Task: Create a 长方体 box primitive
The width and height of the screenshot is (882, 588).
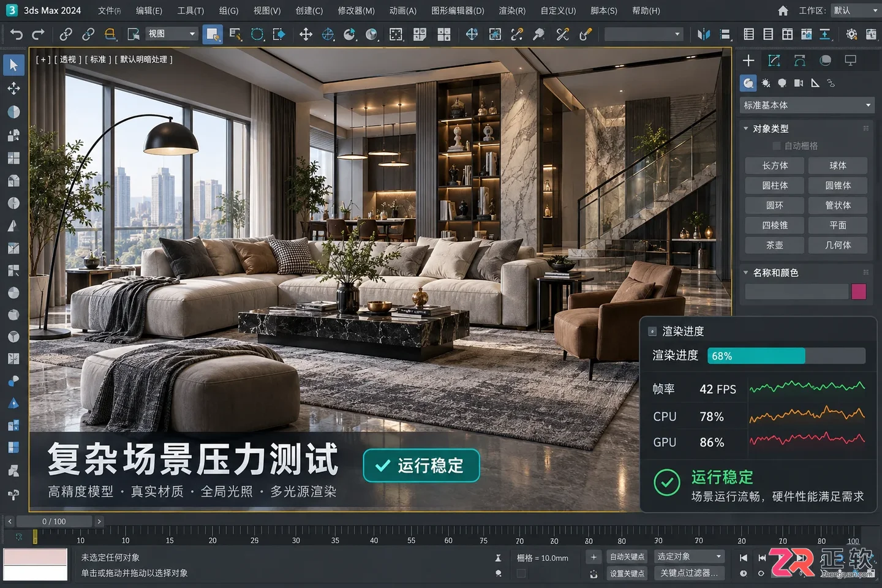Action: point(775,165)
